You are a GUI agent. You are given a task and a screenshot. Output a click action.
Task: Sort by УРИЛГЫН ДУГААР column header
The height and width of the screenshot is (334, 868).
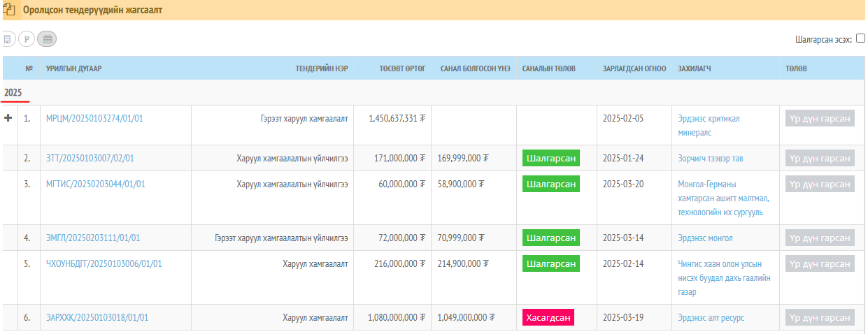point(74,68)
